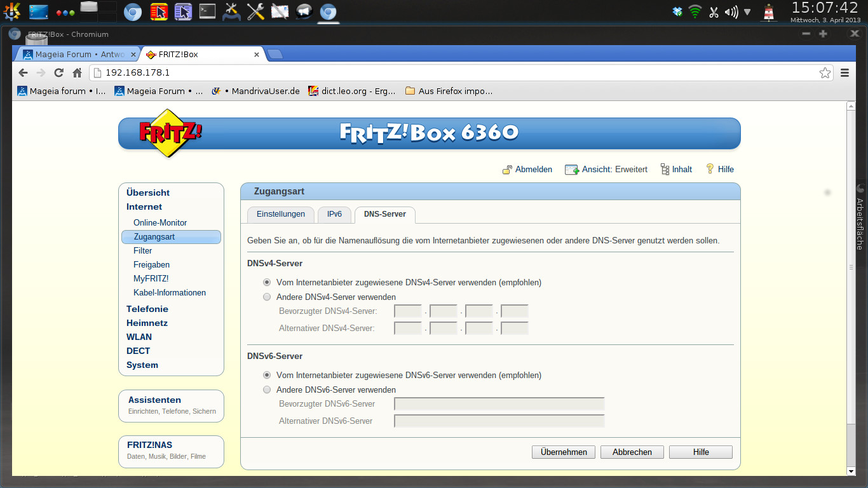Toggle Ansicht: Erweitert view

click(x=606, y=170)
